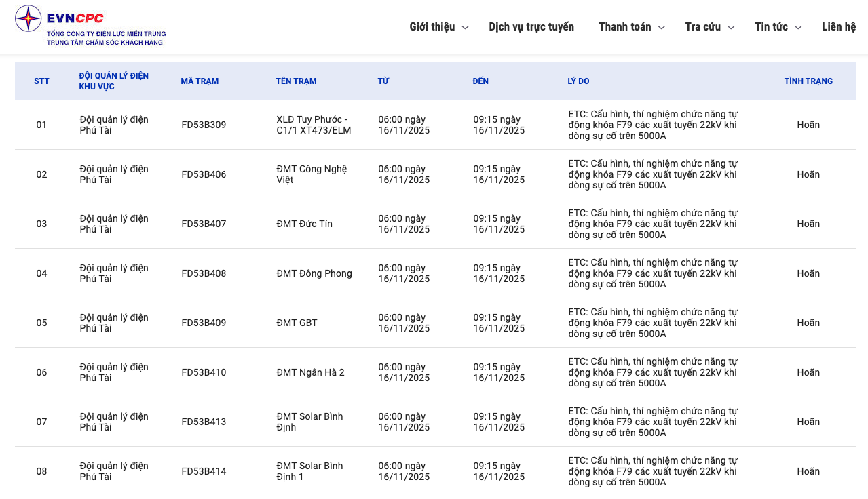This screenshot has width=868, height=499.
Task: Click the ĐẾN column header
Action: (480, 81)
